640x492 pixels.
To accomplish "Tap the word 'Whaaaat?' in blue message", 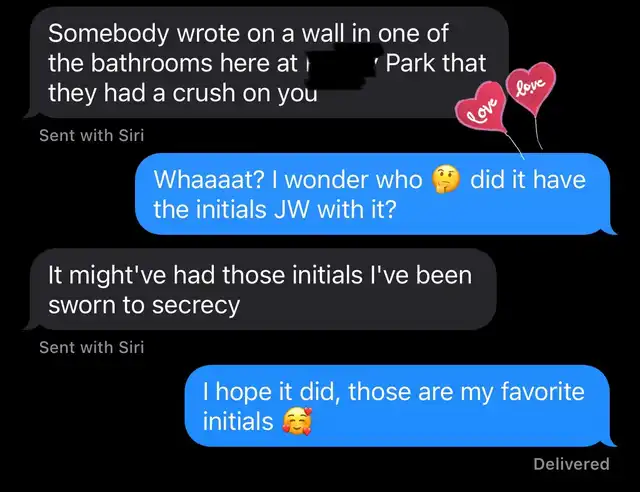I will (x=209, y=180).
